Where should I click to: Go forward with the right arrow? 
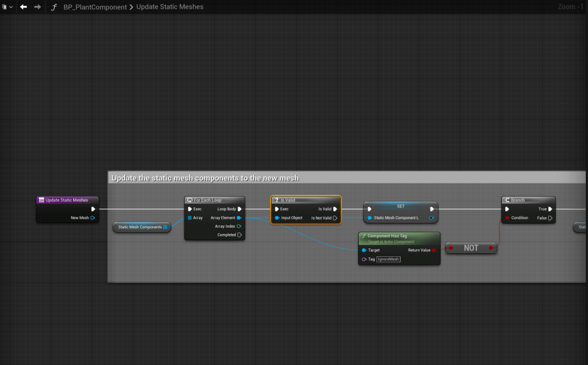point(37,7)
